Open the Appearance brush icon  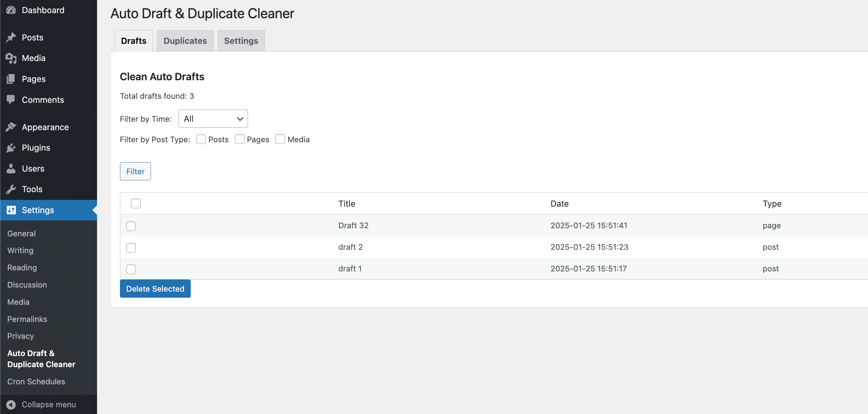(11, 127)
